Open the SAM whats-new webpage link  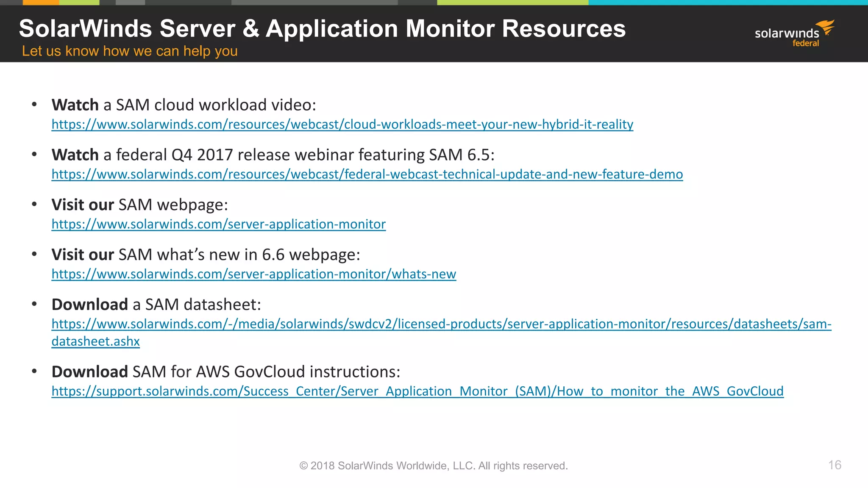tap(254, 274)
